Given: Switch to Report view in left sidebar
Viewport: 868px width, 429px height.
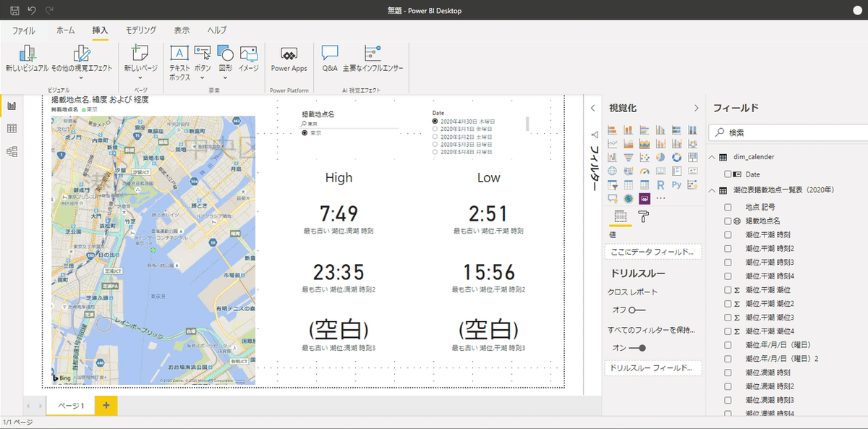Looking at the screenshot, I should (x=12, y=106).
